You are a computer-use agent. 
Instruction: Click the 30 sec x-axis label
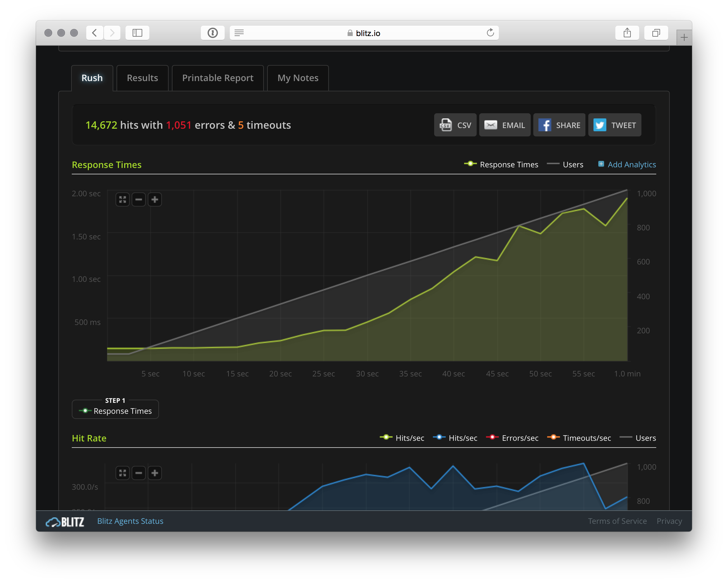367,374
